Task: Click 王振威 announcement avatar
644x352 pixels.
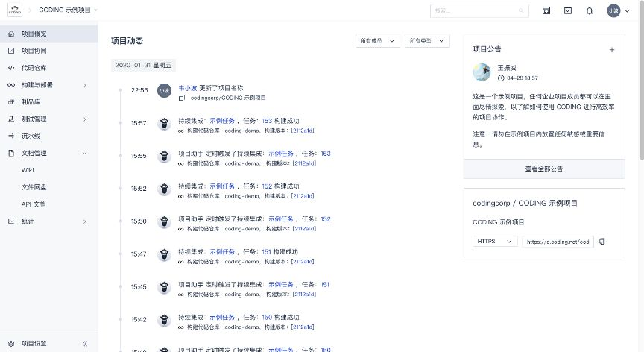Action: [x=482, y=72]
